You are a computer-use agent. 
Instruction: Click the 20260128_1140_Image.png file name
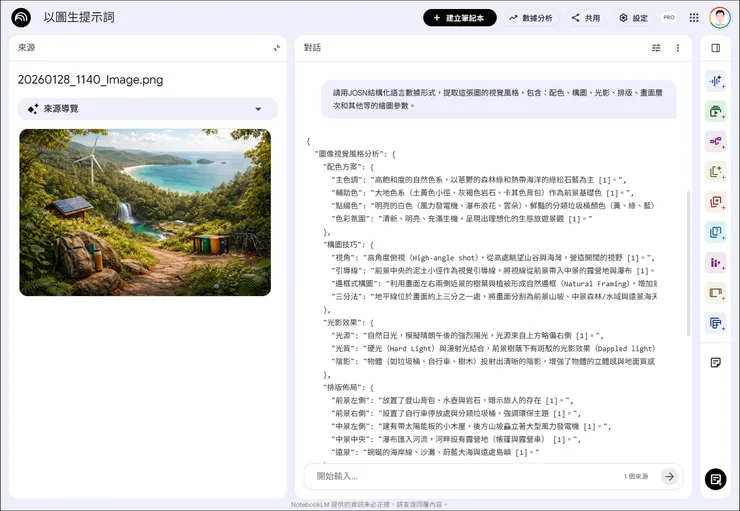[x=90, y=80]
